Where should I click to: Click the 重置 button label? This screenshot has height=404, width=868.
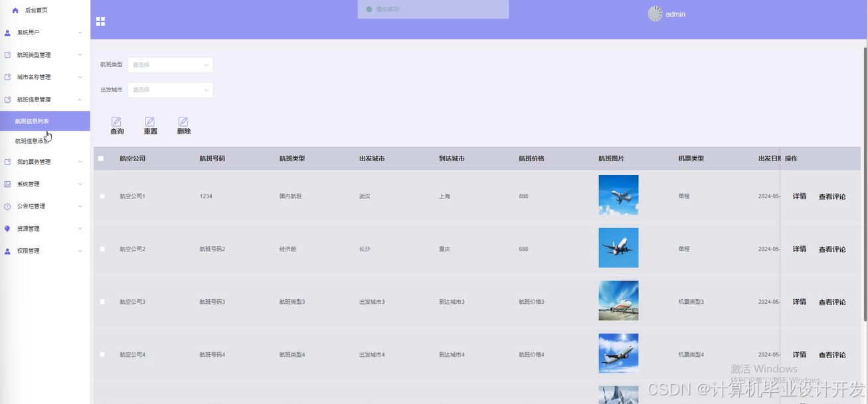click(x=150, y=131)
